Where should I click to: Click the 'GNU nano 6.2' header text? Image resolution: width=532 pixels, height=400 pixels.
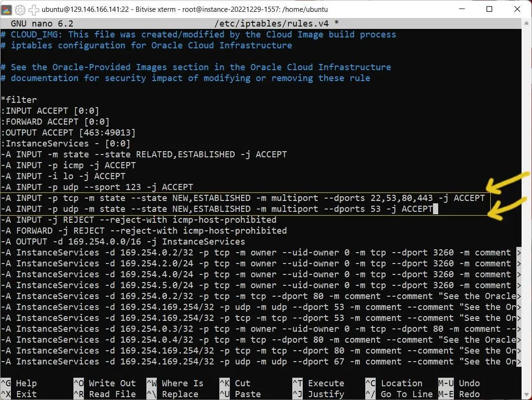point(42,23)
